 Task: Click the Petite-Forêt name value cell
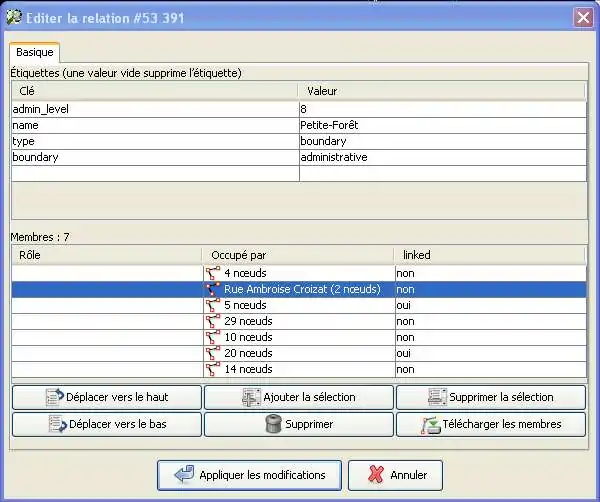[441, 125]
